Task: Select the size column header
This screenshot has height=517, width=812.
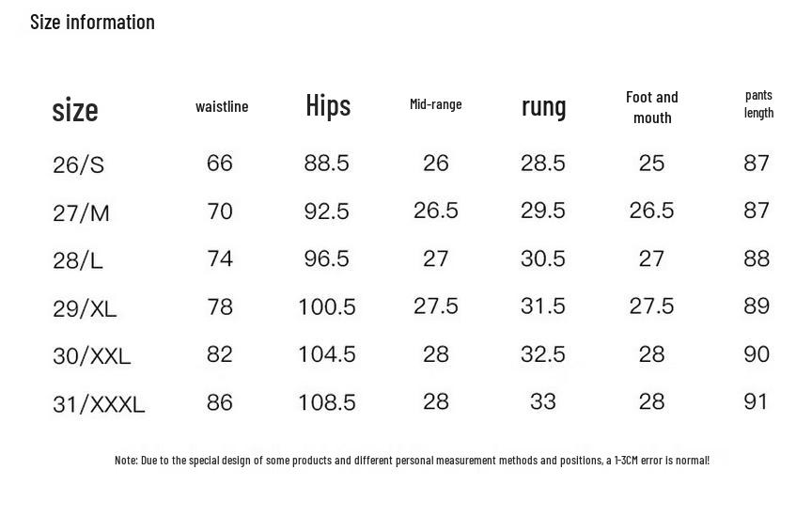Action: [x=75, y=110]
